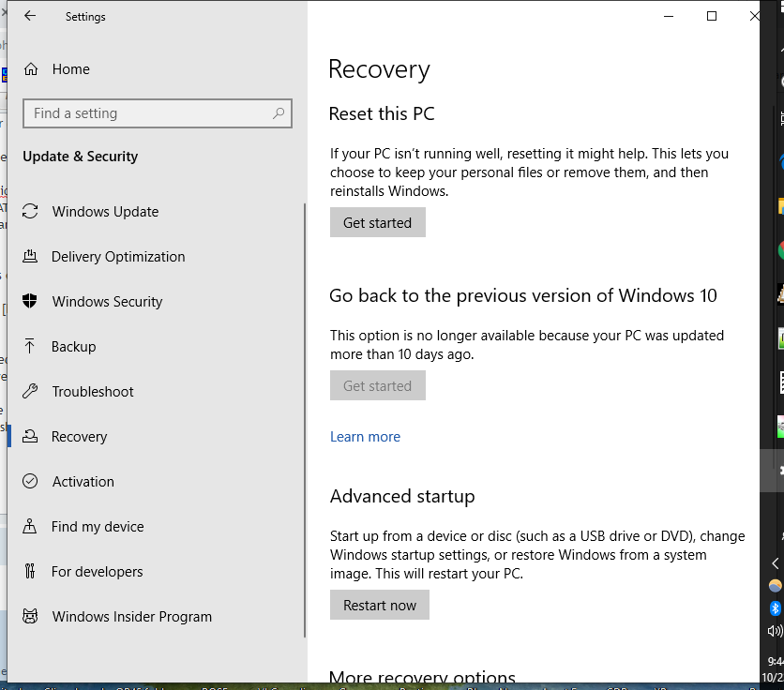The image size is (784, 690).
Task: Select Backup in the sidebar
Action: [x=73, y=347]
